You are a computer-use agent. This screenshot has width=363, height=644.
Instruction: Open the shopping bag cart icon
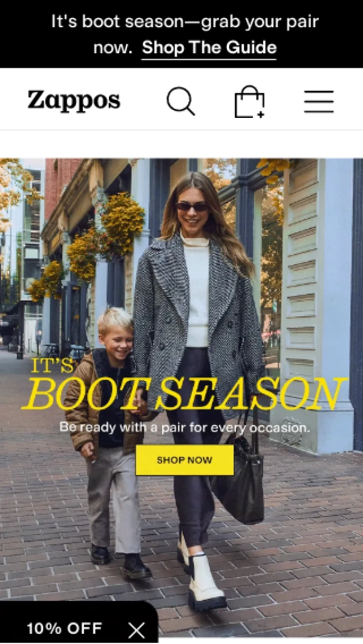click(249, 102)
